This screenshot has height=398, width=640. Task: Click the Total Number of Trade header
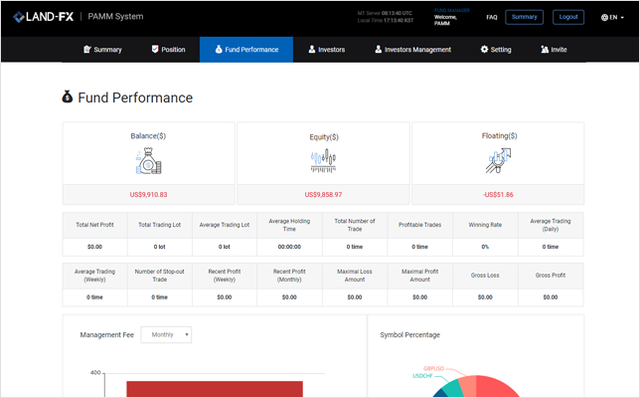[355, 225]
